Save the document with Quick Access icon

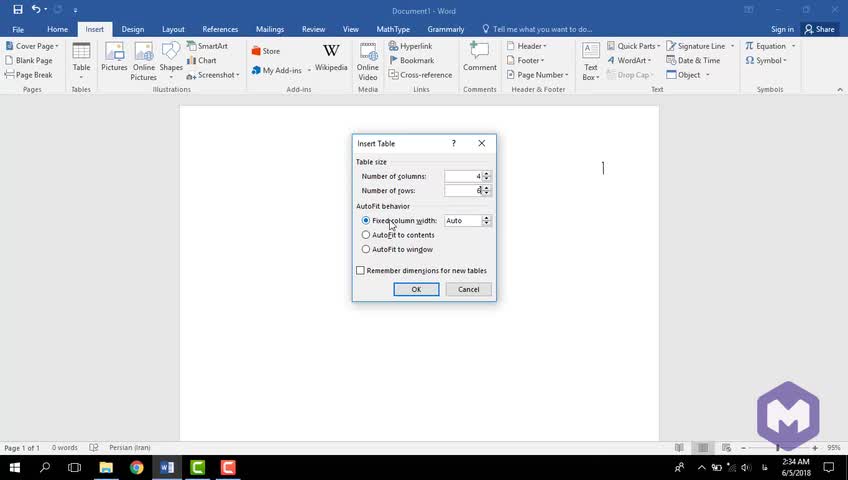18,10
